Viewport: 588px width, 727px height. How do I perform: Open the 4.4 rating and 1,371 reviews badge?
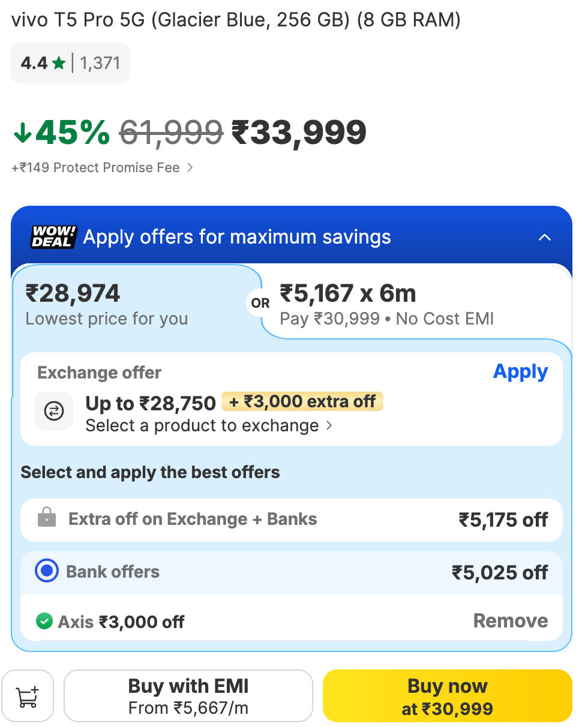(70, 63)
